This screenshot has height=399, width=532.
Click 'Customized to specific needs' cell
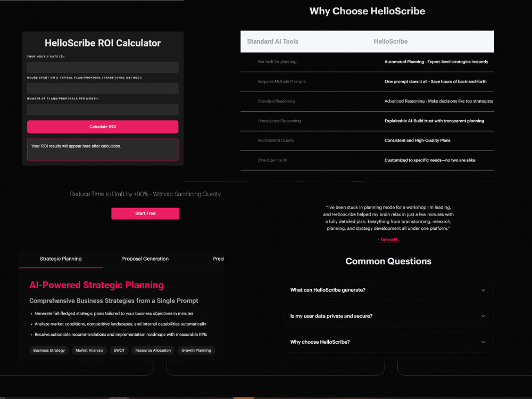(430, 160)
